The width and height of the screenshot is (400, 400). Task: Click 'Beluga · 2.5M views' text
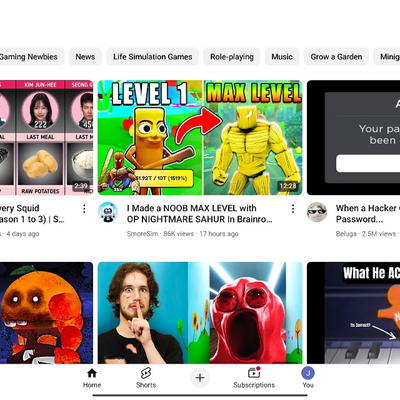click(366, 234)
